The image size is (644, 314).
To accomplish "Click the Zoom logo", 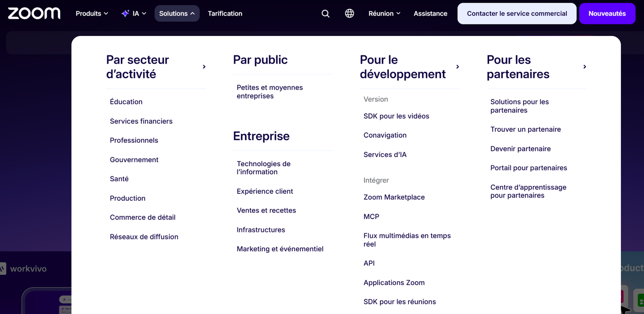I will pos(34,13).
